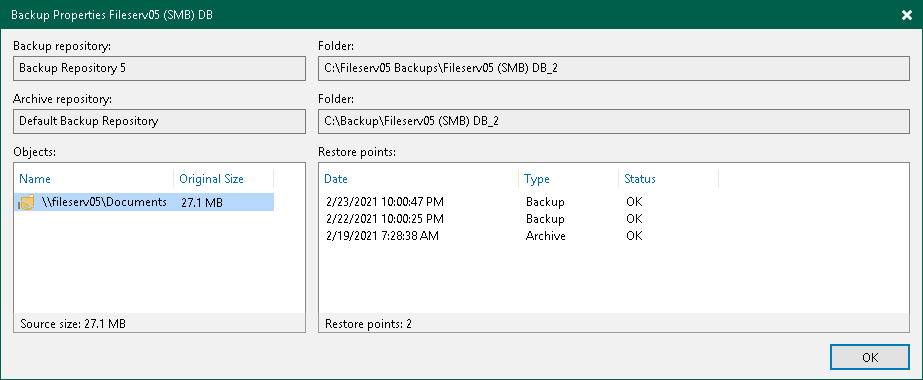Click the Backup type cell of the 2/22/2021 point
Screen dimensions: 923x380
click(545, 219)
